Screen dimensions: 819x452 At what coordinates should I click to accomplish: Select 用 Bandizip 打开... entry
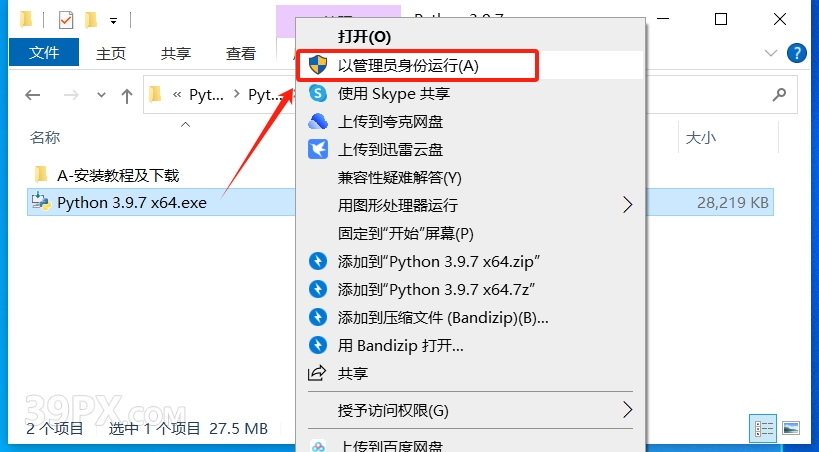(401, 345)
